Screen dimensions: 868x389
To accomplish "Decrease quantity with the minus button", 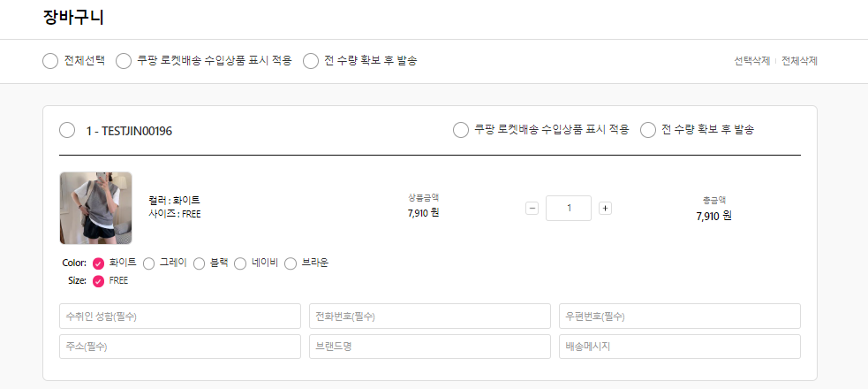I will pos(532,209).
